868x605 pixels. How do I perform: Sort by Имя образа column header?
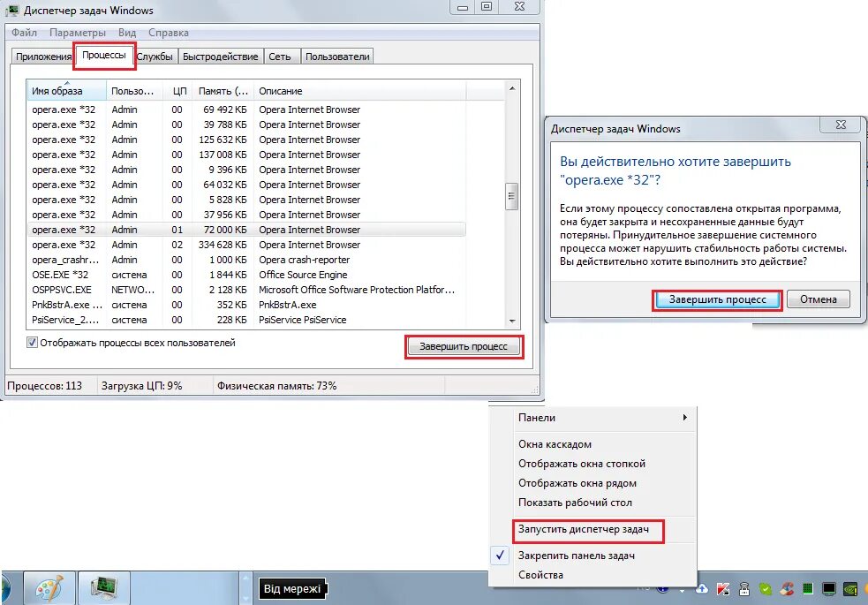[x=66, y=91]
